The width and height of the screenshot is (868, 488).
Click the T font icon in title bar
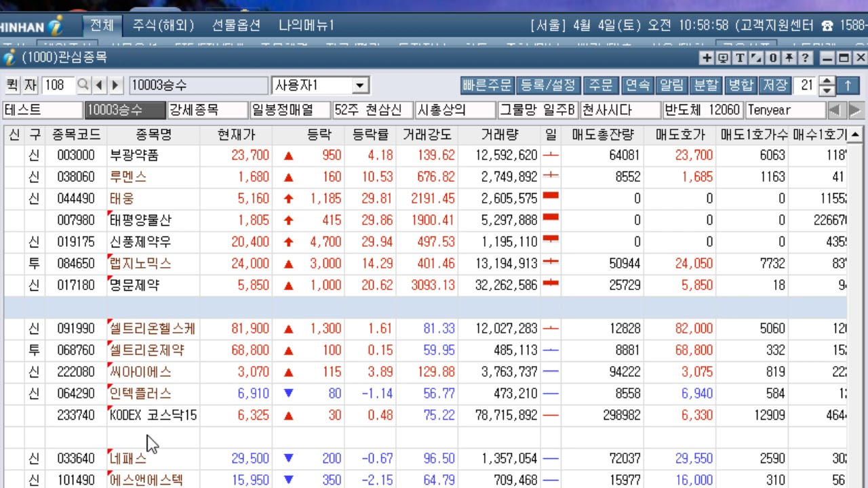pos(739,58)
